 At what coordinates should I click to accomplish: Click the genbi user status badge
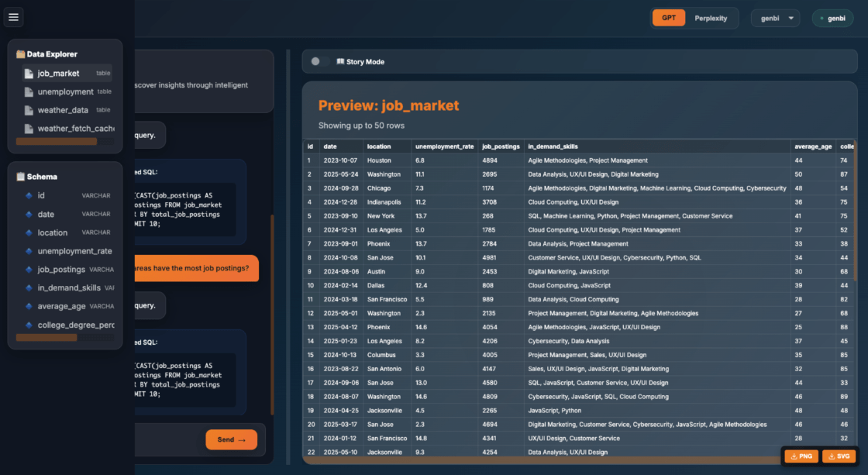pos(832,18)
